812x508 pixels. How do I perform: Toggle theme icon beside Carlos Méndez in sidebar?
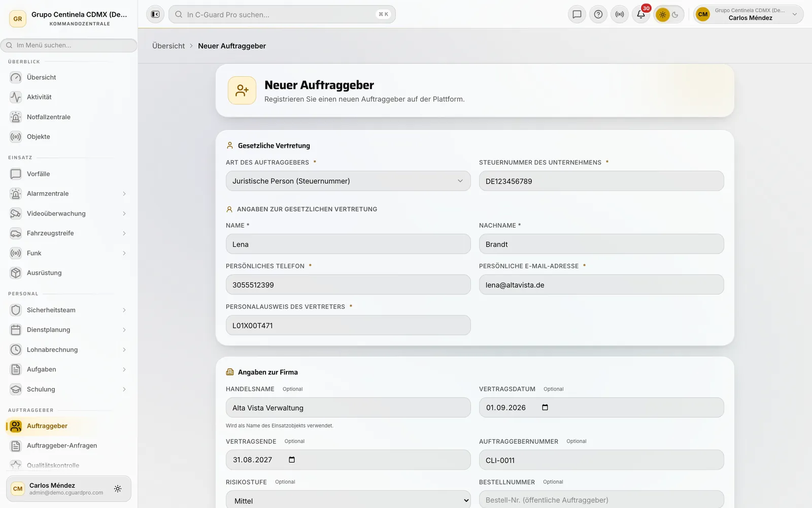click(118, 489)
